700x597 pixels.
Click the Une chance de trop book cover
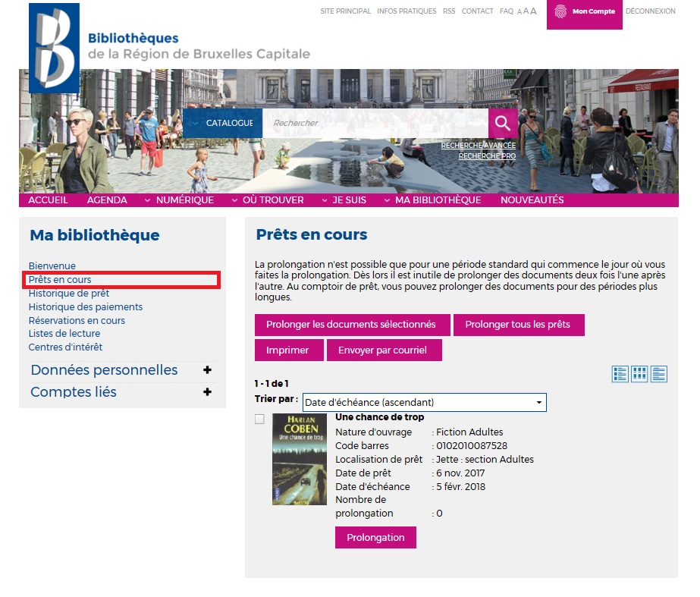point(299,459)
